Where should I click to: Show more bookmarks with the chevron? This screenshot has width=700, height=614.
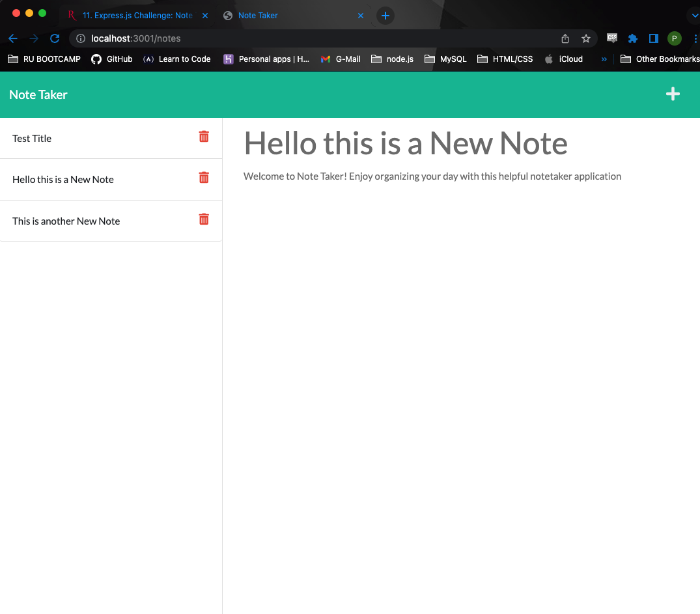[x=604, y=59]
